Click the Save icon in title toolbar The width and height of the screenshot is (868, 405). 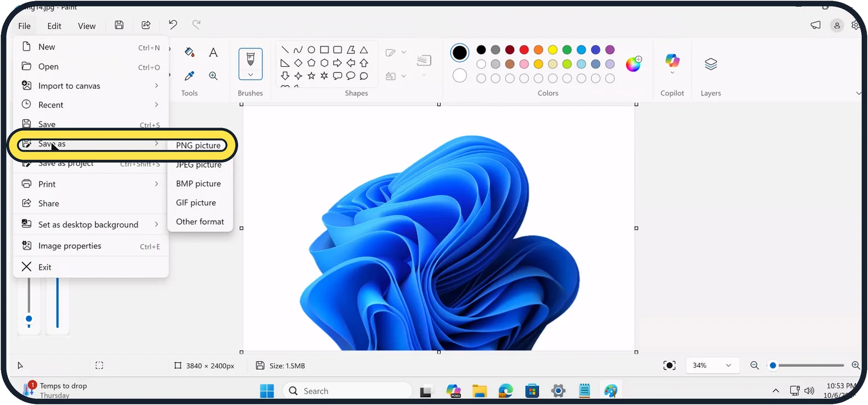point(119,25)
